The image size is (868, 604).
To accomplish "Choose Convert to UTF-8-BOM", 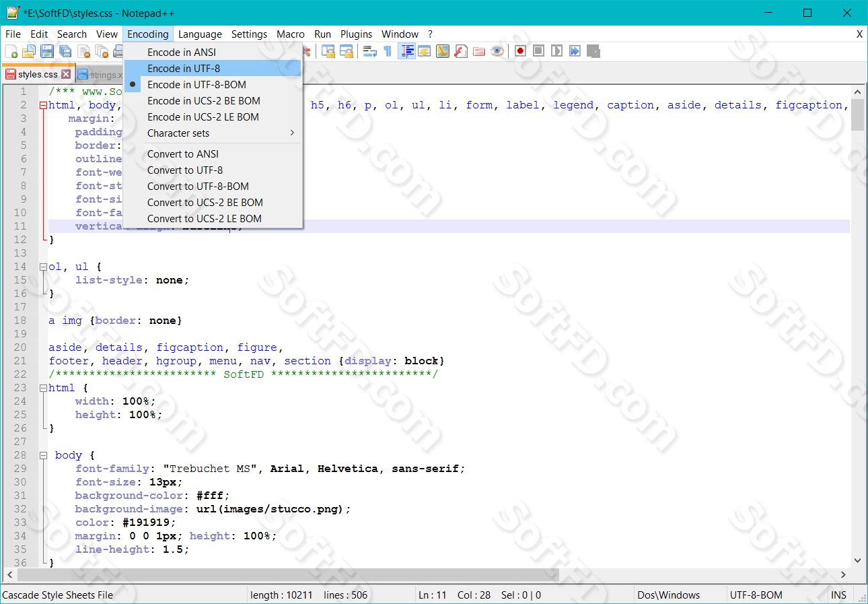I will [x=213, y=186].
